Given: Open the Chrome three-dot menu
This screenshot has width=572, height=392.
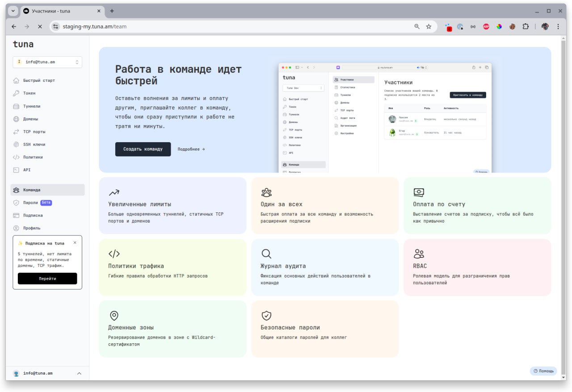Looking at the screenshot, I should point(558,27).
